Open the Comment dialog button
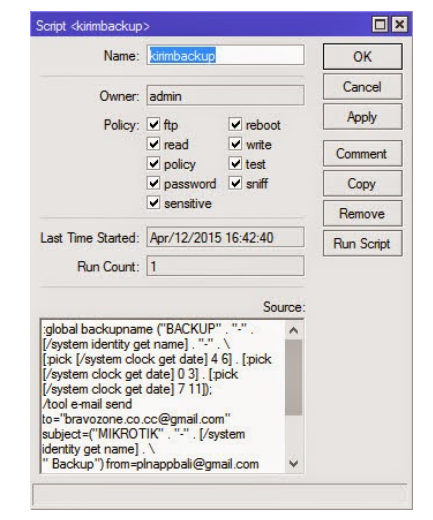 (x=363, y=153)
